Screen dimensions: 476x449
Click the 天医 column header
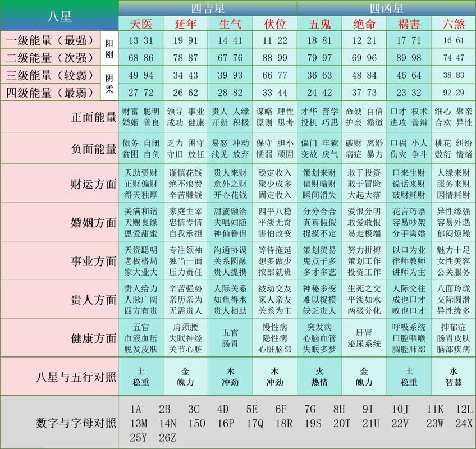(x=141, y=24)
